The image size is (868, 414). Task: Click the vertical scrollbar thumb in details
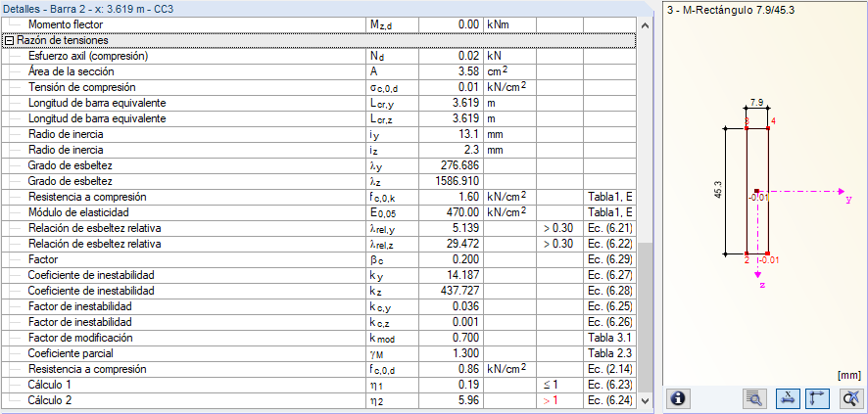645,317
